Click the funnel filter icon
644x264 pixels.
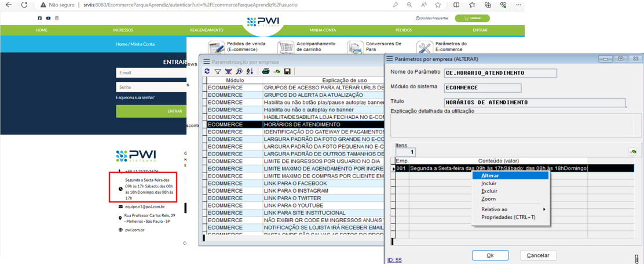(218, 71)
